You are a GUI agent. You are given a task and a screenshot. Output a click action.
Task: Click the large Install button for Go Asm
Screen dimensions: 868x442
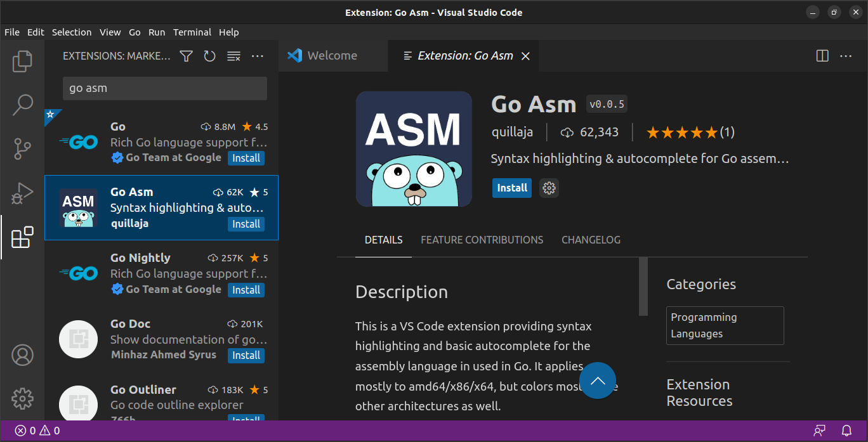[512, 188]
